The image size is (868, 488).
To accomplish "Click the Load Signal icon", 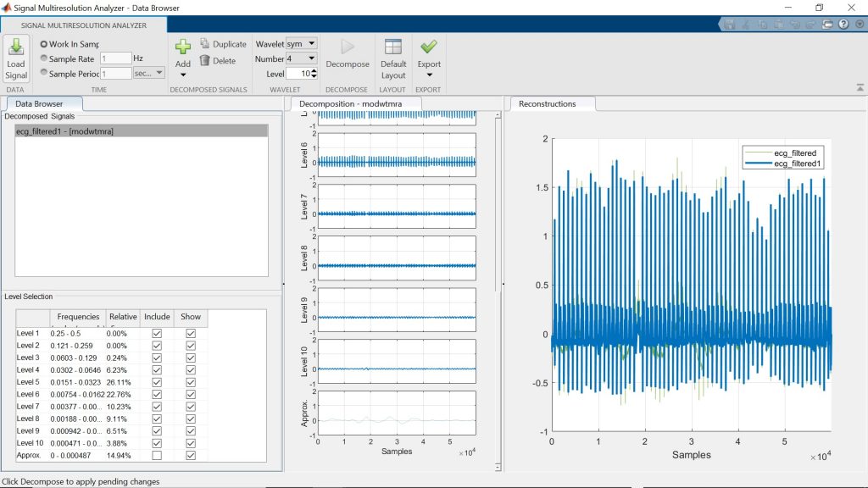I will 16,48.
